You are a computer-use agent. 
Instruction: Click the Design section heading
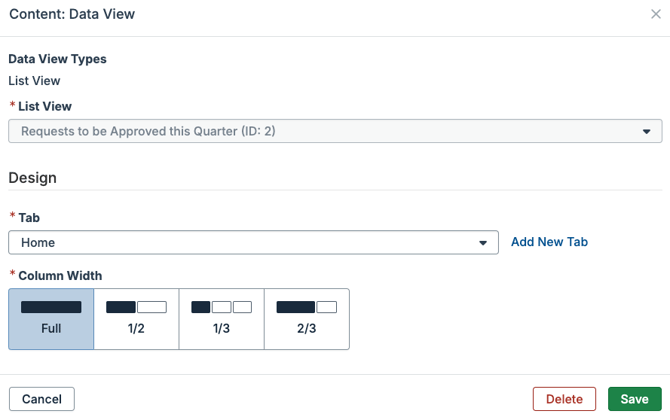[32, 178]
